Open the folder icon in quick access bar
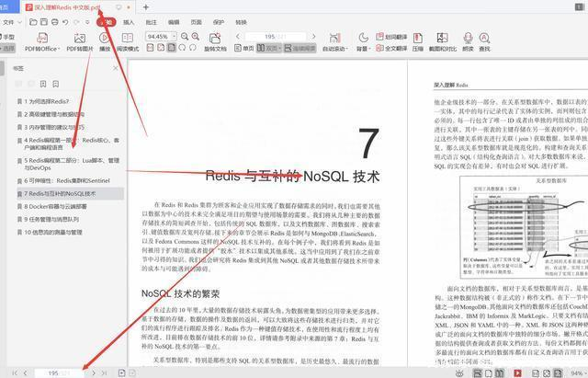588x378 pixels. click(33, 22)
